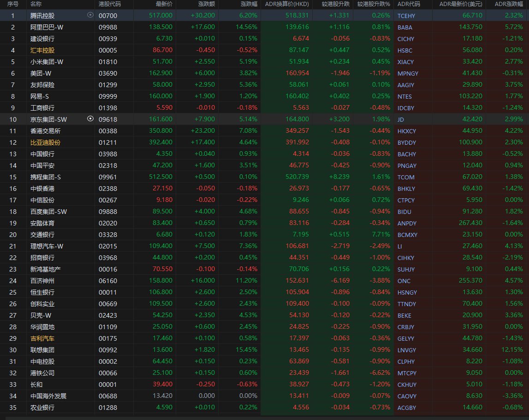This screenshot has width=529, height=420.
Task: Click the circle icon beside 京东集团-SW
Action: [x=90, y=119]
